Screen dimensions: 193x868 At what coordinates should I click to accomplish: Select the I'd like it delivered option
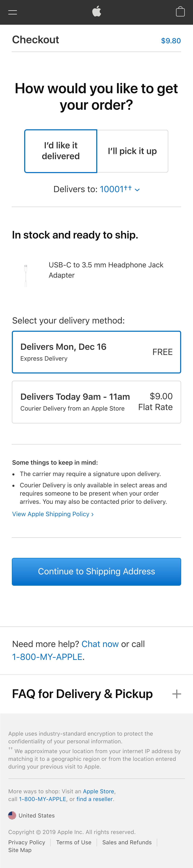(61, 151)
